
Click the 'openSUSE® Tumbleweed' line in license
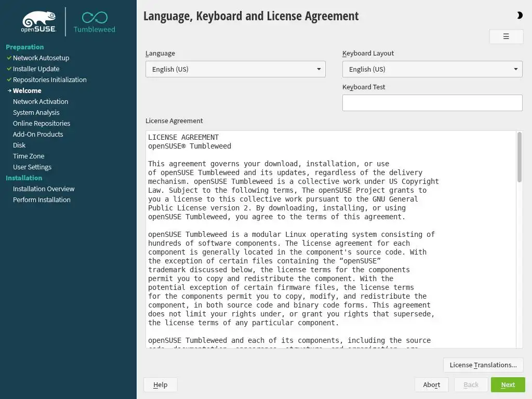pyautogui.click(x=189, y=146)
